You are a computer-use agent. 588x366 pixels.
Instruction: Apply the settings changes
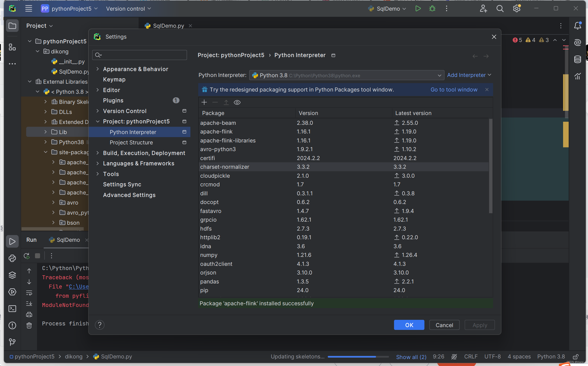(479, 325)
